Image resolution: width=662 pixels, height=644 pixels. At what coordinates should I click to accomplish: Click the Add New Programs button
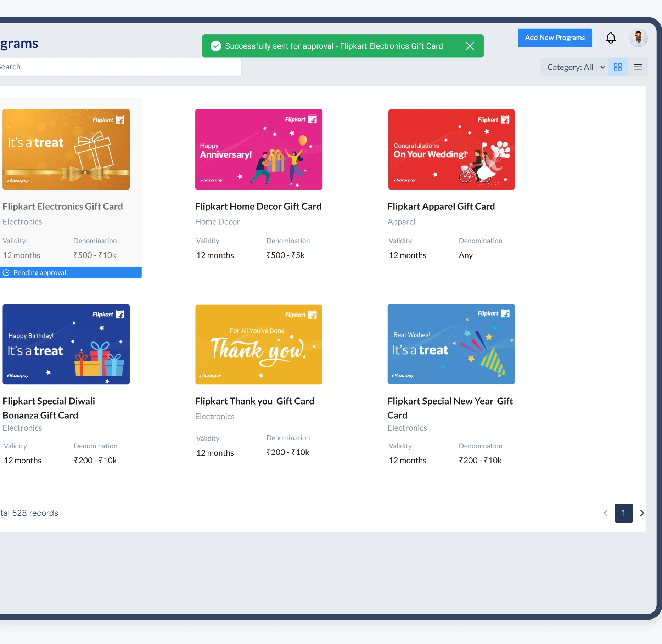[x=555, y=38]
